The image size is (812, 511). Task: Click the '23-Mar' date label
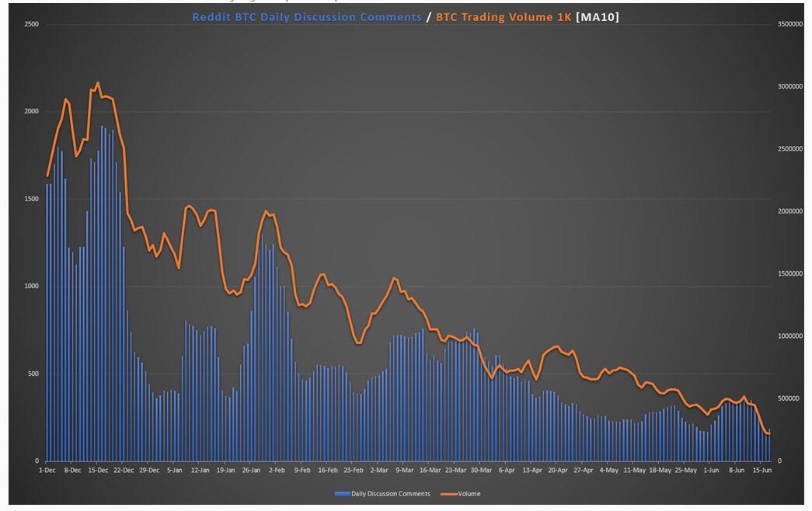(x=455, y=470)
